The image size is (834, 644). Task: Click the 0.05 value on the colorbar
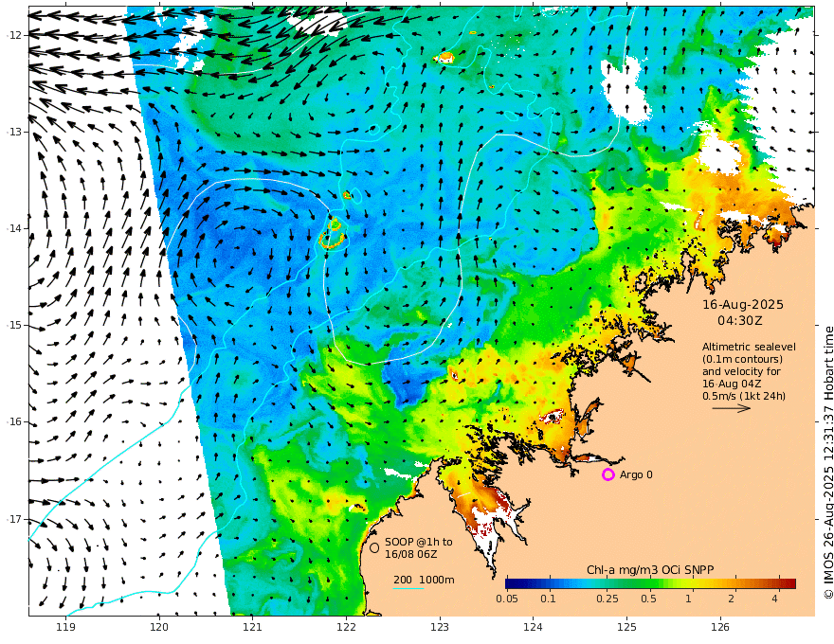pyautogui.click(x=507, y=599)
